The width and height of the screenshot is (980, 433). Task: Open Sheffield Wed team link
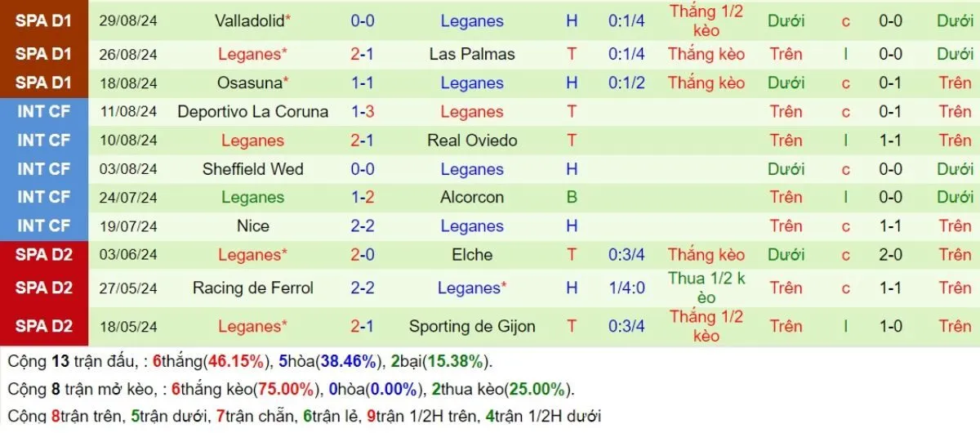tap(252, 169)
